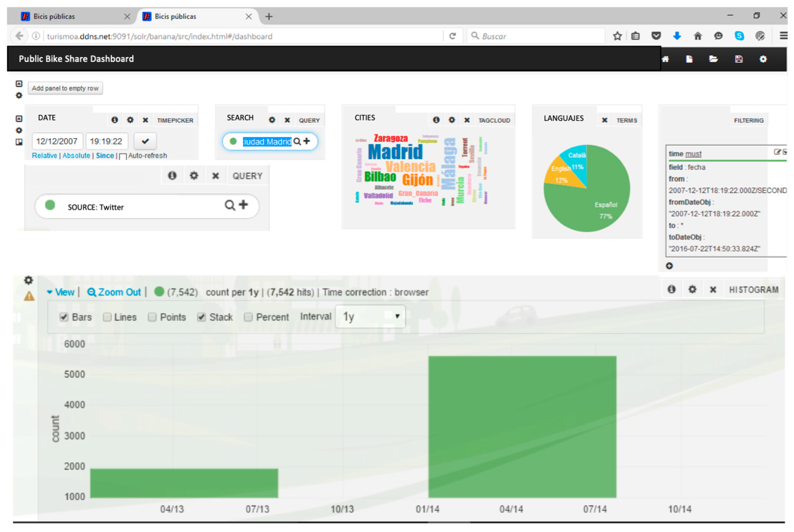The width and height of the screenshot is (794, 532).
Task: Click the histogram warning triangle icon
Action: pos(29,296)
